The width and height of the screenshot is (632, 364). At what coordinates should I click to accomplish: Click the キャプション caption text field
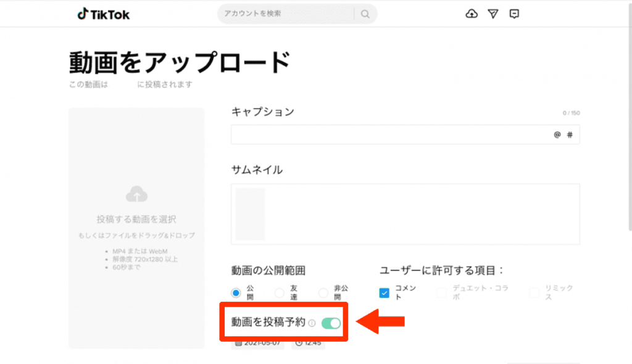click(389, 135)
